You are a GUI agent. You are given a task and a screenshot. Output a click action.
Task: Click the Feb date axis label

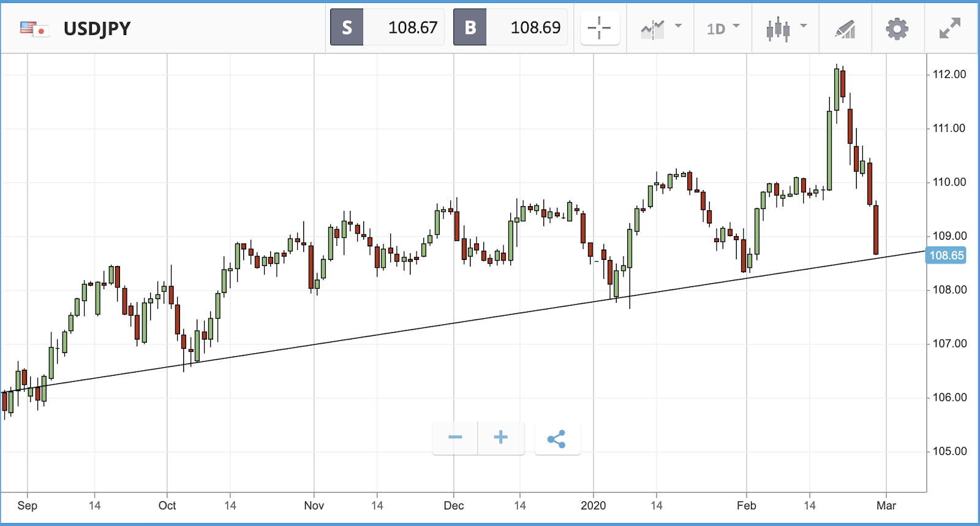pos(747,506)
